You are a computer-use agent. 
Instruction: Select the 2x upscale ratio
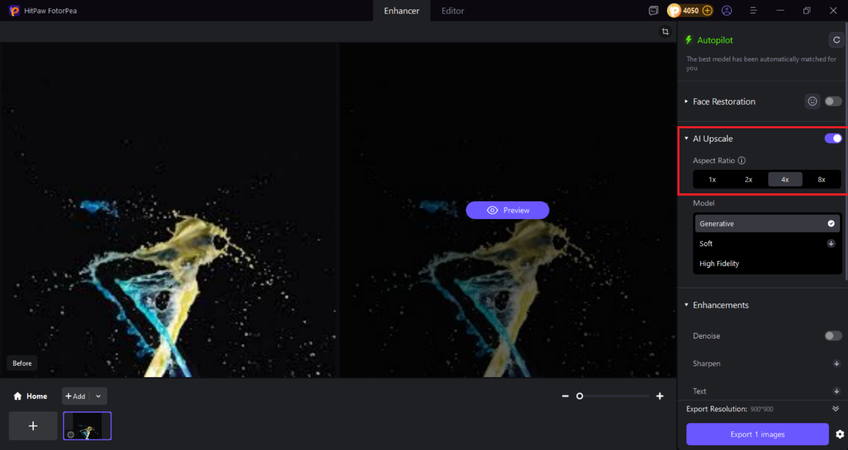[748, 180]
